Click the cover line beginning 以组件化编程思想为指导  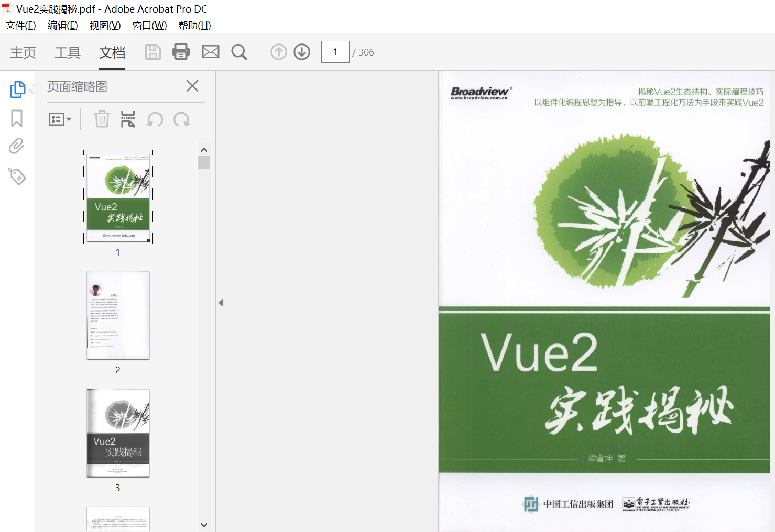click(x=649, y=103)
